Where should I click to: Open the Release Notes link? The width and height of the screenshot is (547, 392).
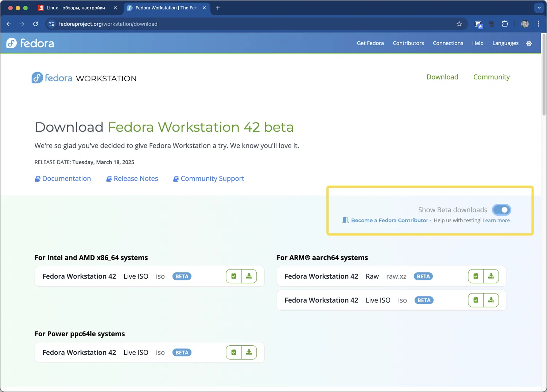click(x=132, y=179)
